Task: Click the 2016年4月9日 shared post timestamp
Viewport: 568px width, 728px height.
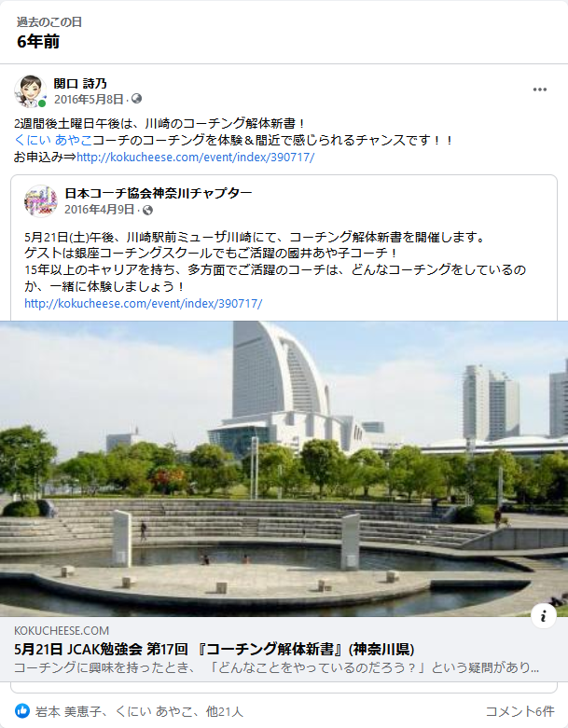Action: [100, 210]
